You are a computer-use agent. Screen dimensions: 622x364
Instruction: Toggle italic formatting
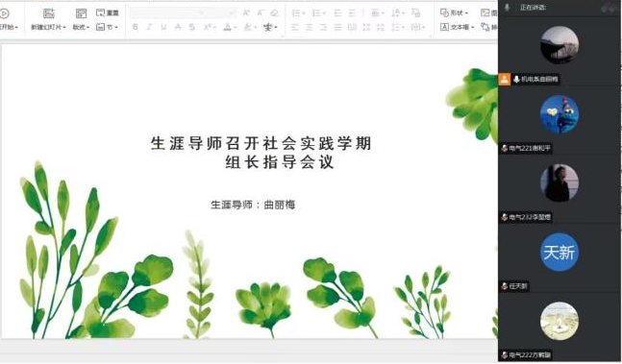pos(150,27)
